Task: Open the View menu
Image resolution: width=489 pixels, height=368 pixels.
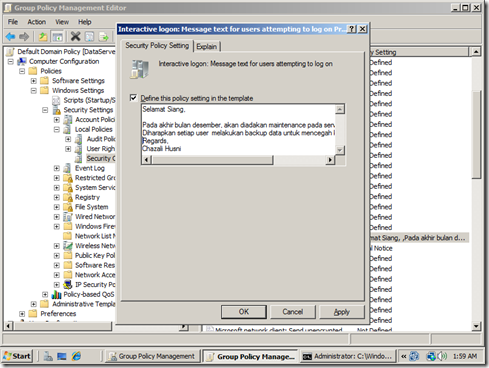Action: click(62, 22)
